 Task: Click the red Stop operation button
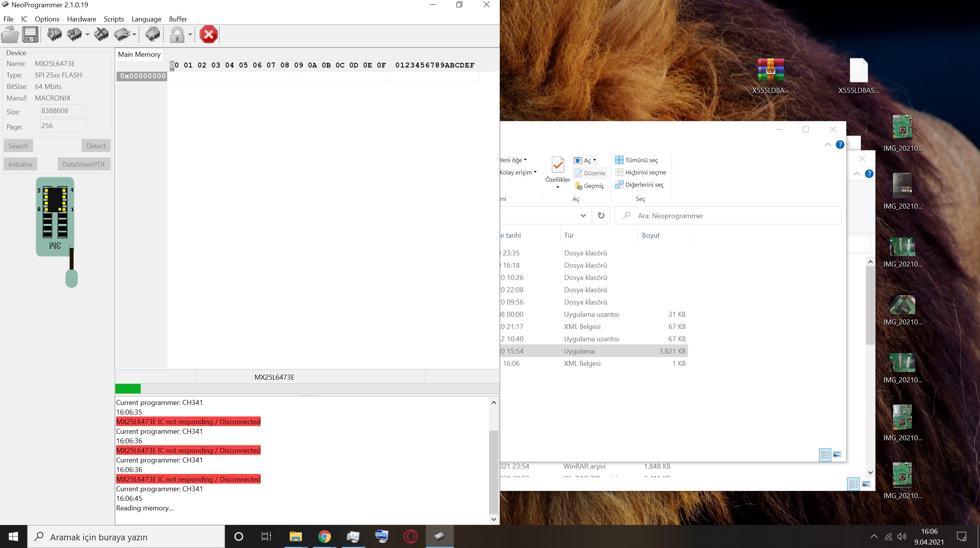[x=208, y=35]
